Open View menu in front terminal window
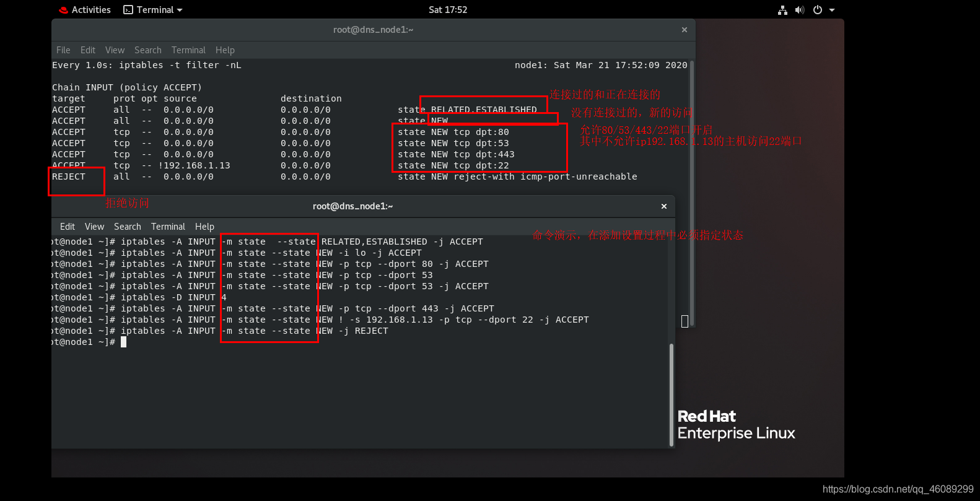 (x=94, y=227)
